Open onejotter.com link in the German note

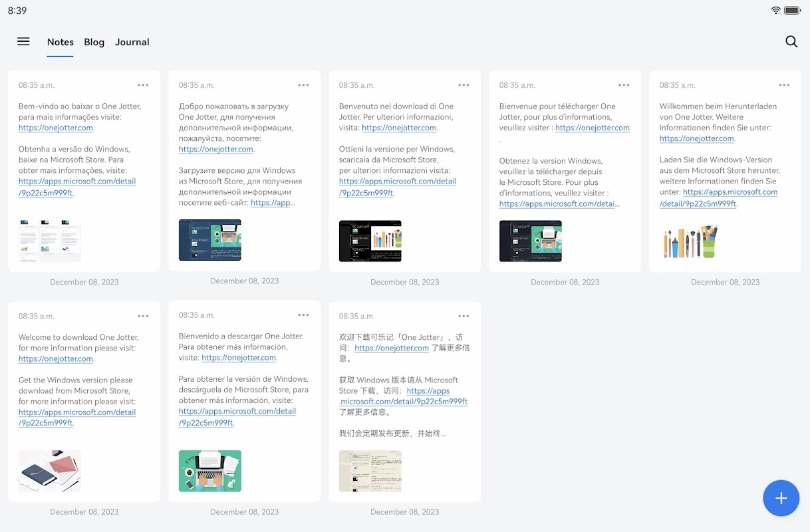(x=697, y=138)
